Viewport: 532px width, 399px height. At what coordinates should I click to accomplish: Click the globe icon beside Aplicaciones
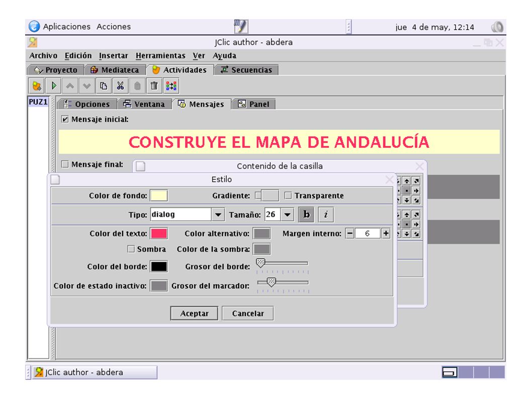(x=34, y=27)
